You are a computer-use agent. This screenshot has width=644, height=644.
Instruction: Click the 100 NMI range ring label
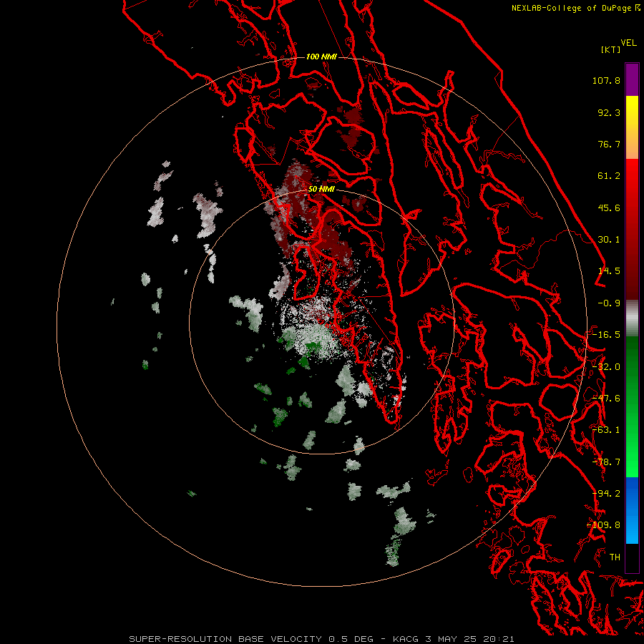[x=321, y=57]
